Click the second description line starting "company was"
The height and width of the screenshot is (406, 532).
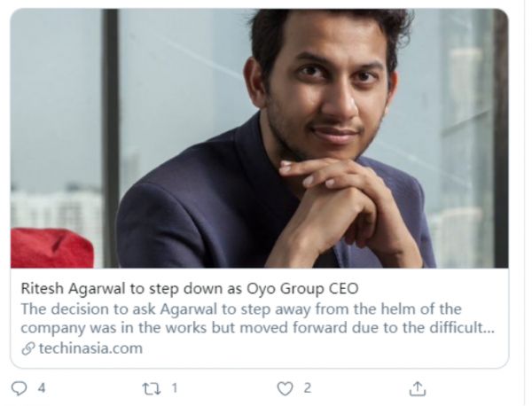click(239, 328)
